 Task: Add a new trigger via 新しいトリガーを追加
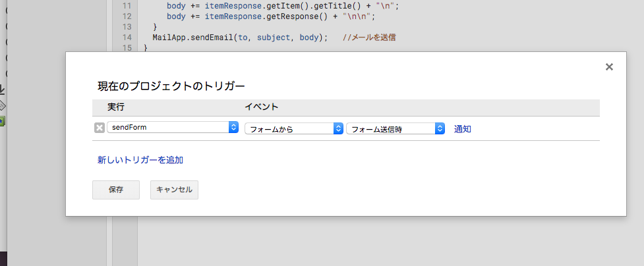140,160
